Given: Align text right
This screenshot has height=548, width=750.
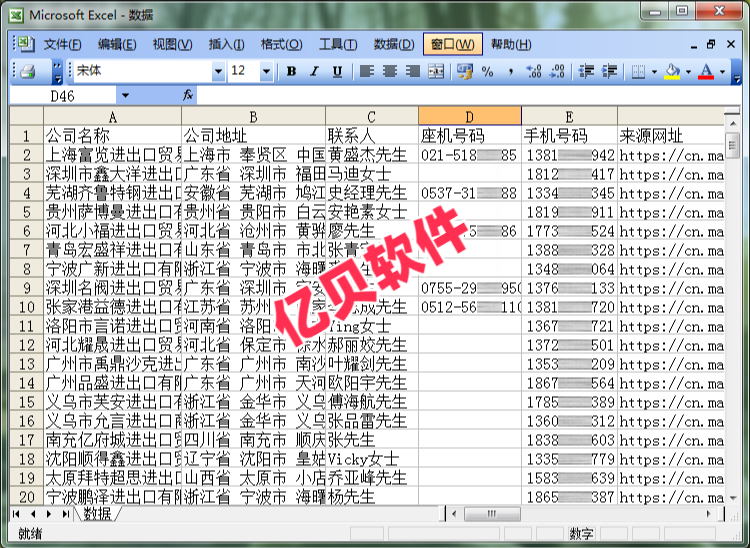Looking at the screenshot, I should click(413, 72).
